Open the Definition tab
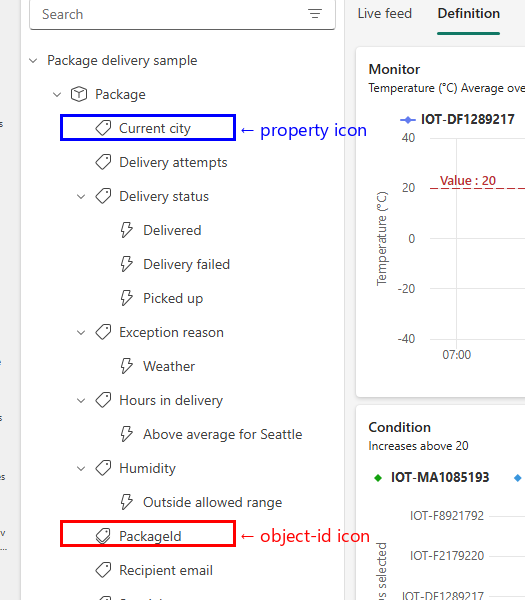Viewport: 525px width, 600px height. (469, 14)
